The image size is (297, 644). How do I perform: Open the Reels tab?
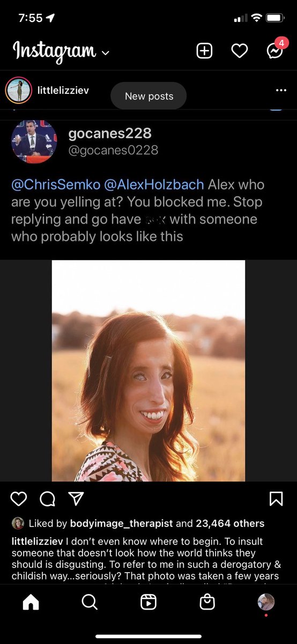[x=148, y=602]
